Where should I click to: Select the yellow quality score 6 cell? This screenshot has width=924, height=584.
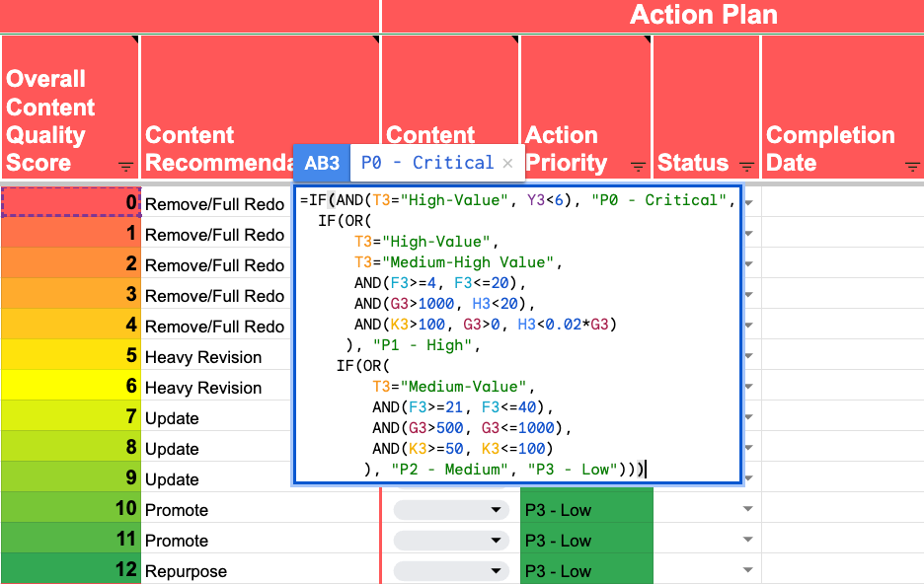[x=71, y=386]
